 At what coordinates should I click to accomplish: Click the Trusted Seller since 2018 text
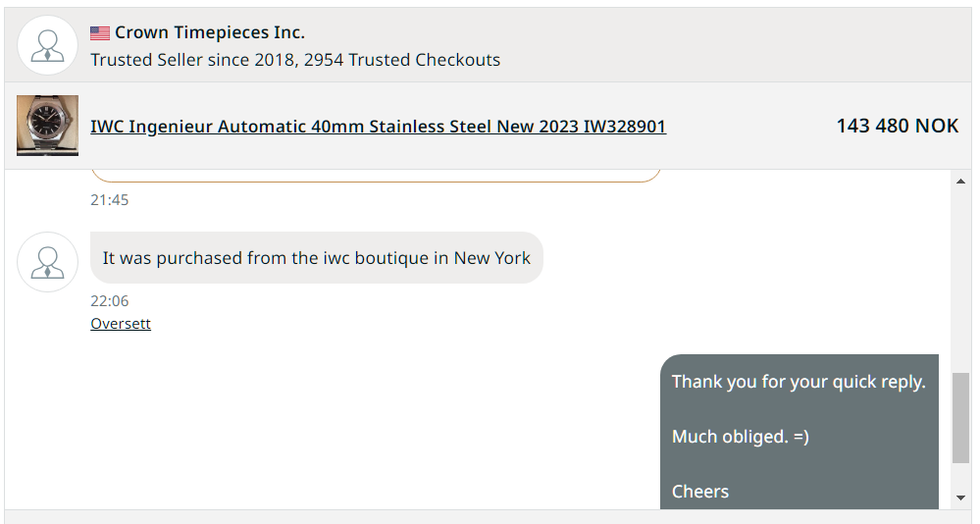(x=294, y=60)
